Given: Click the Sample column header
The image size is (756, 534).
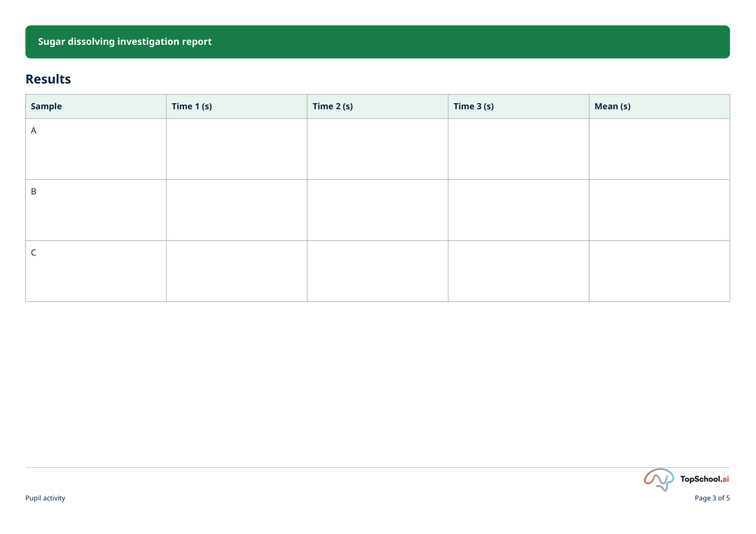Looking at the screenshot, I should pyautogui.click(x=96, y=106).
